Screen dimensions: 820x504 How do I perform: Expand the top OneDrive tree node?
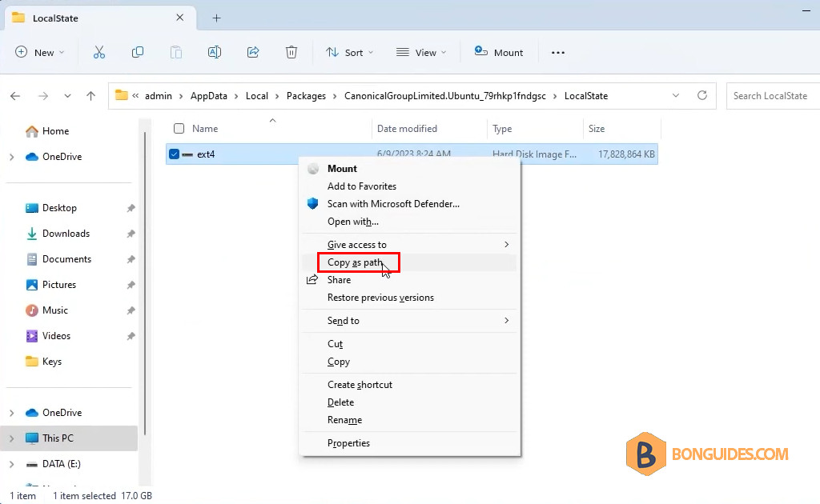coord(11,157)
